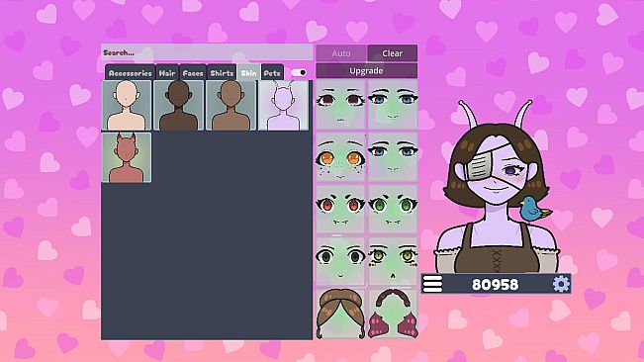This screenshot has width=644, height=362.
Task: Select the Skin tab
Action: [248, 72]
